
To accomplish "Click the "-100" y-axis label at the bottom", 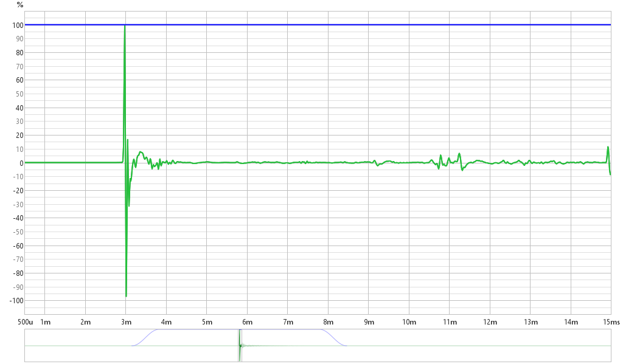I will coord(16,300).
